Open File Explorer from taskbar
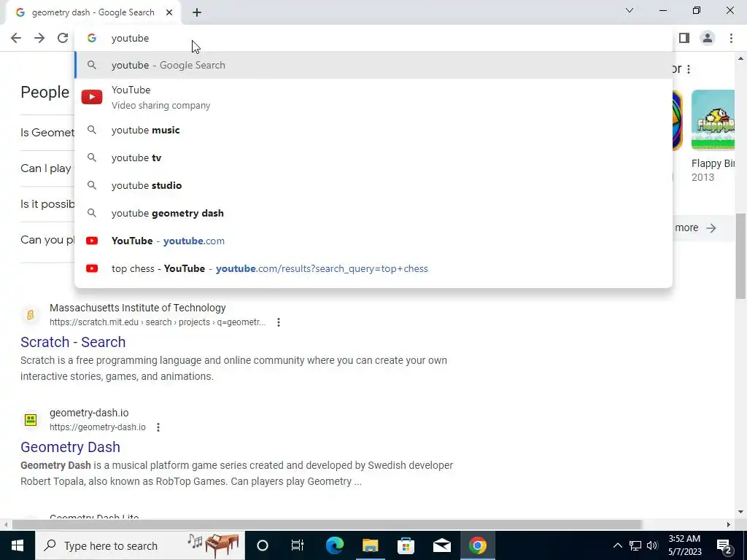Viewport: 747px width, 560px height. tap(370, 545)
